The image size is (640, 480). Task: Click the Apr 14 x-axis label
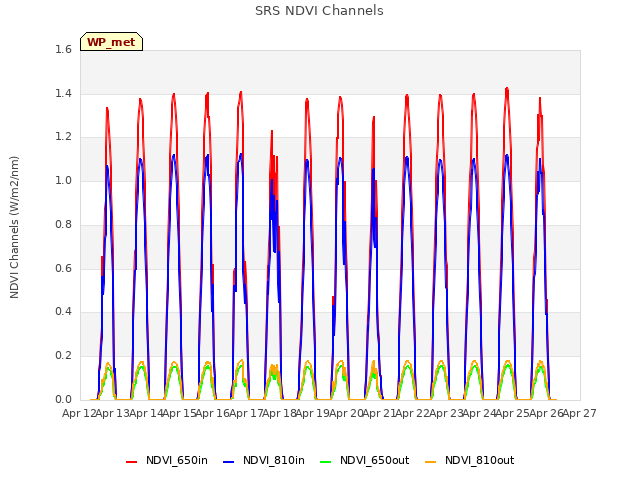[x=146, y=413]
